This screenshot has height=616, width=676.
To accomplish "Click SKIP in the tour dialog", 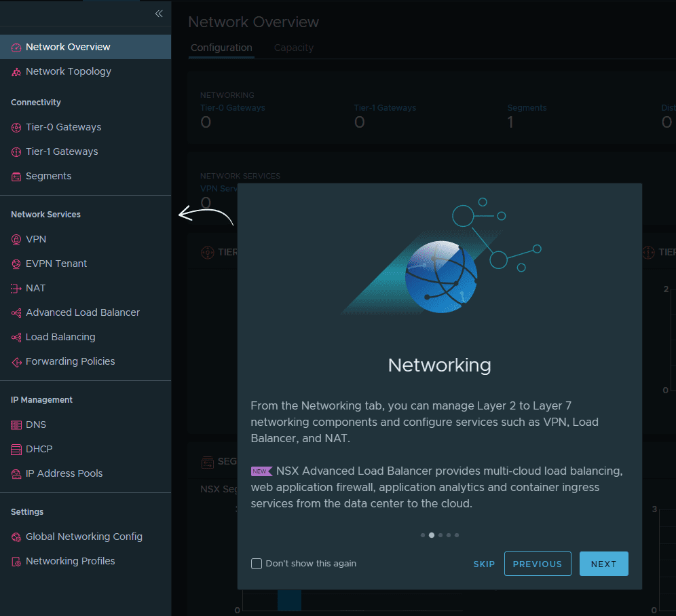I will [484, 564].
